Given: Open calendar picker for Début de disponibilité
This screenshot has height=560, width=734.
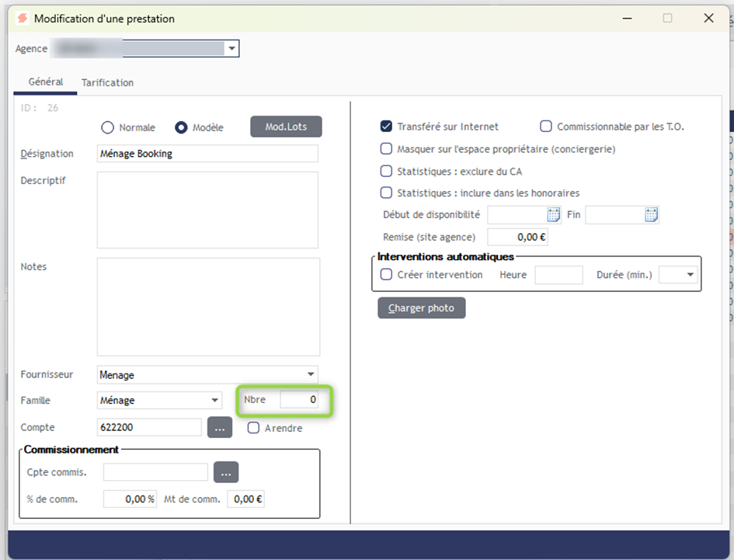Looking at the screenshot, I should (x=554, y=214).
